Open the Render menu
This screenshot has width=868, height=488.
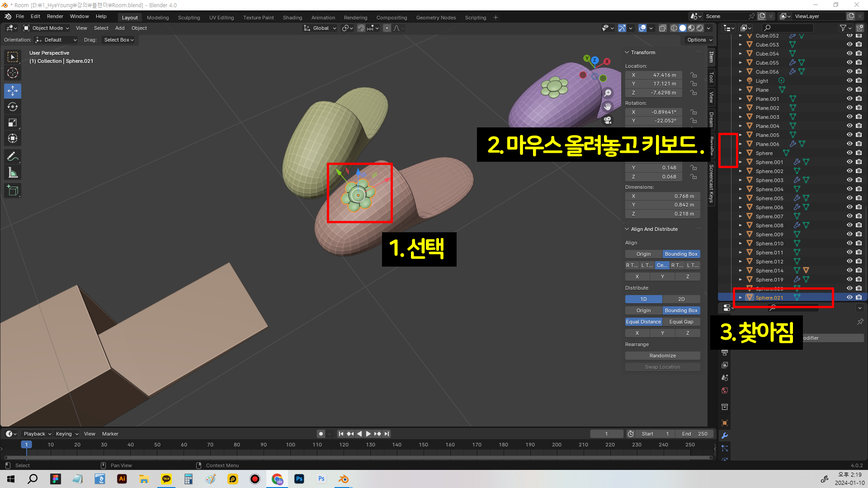tap(55, 16)
